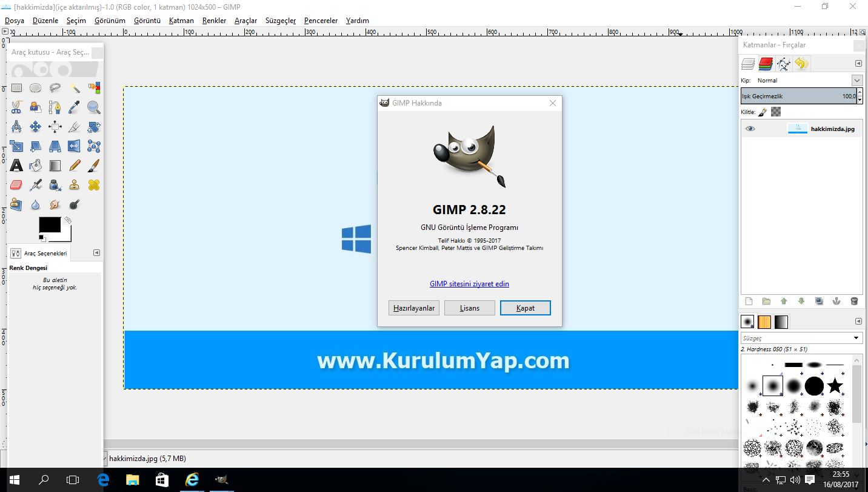Select the Rotate tool
This screenshot has height=492, width=868.
click(94, 127)
